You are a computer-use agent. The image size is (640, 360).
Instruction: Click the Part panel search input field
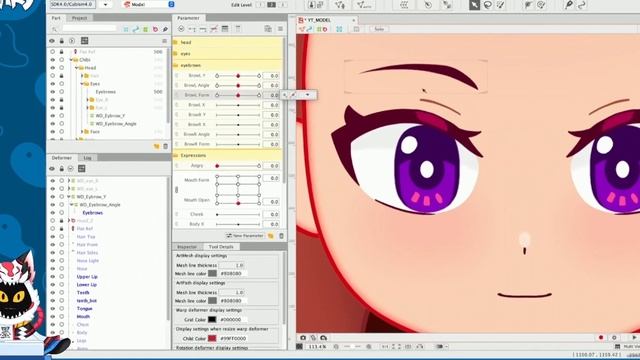89,29
